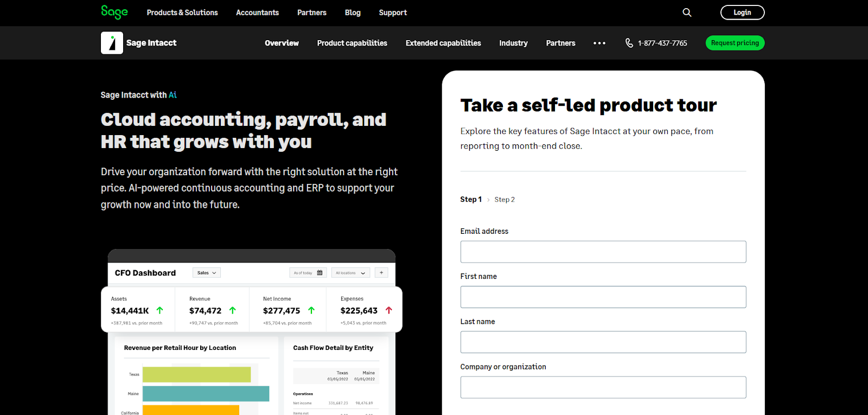Focus the Company or organization field
This screenshot has height=415, width=868.
tap(603, 387)
